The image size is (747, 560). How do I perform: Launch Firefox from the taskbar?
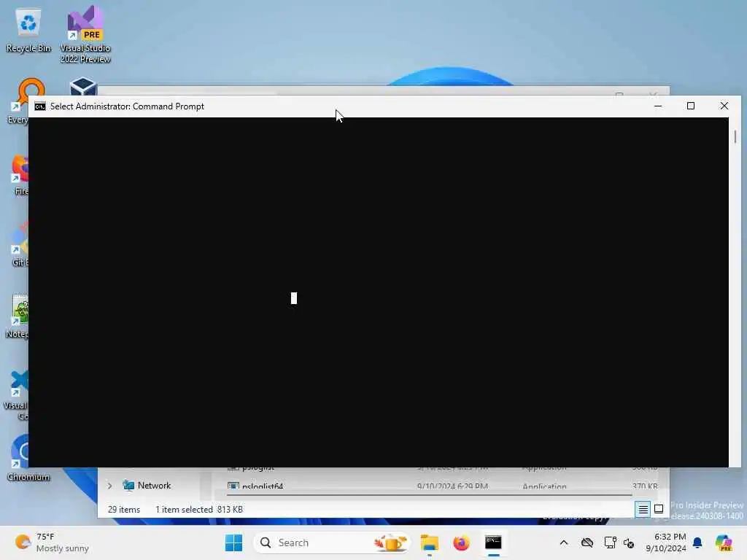461,542
